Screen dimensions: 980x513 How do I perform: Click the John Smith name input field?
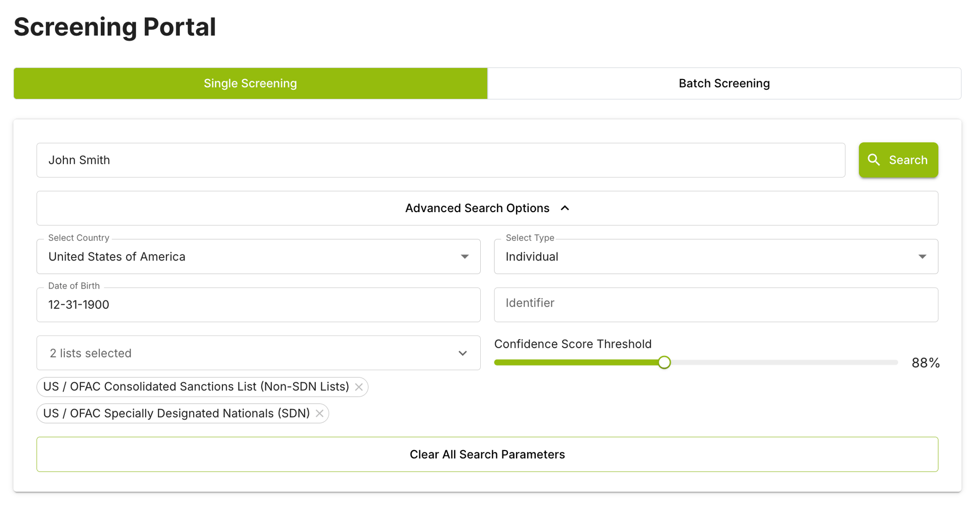[441, 160]
